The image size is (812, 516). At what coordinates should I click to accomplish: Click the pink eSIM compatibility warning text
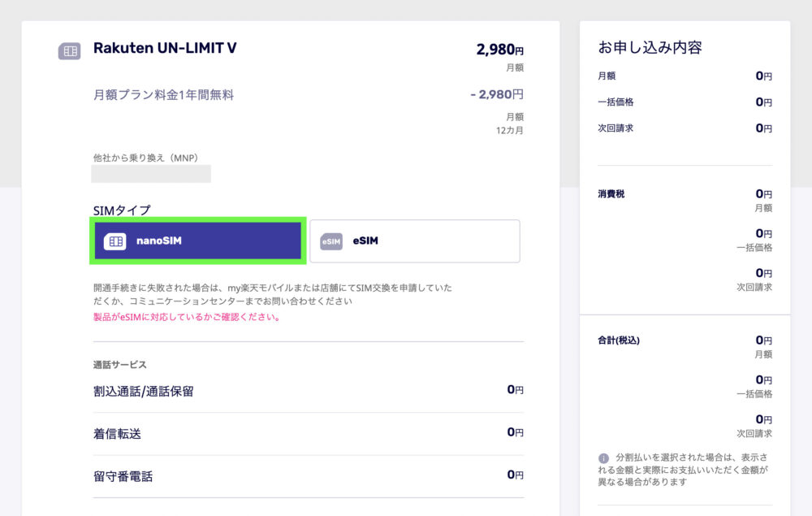click(x=187, y=317)
